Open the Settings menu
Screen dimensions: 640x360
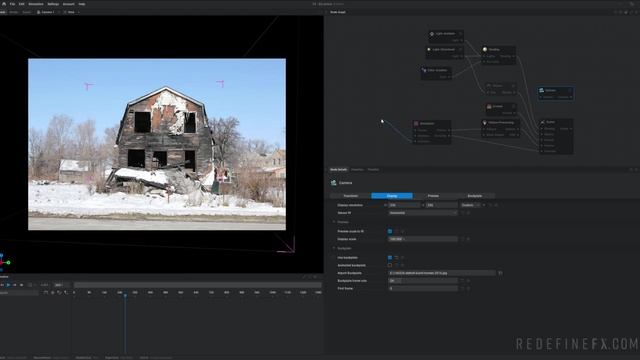point(53,4)
